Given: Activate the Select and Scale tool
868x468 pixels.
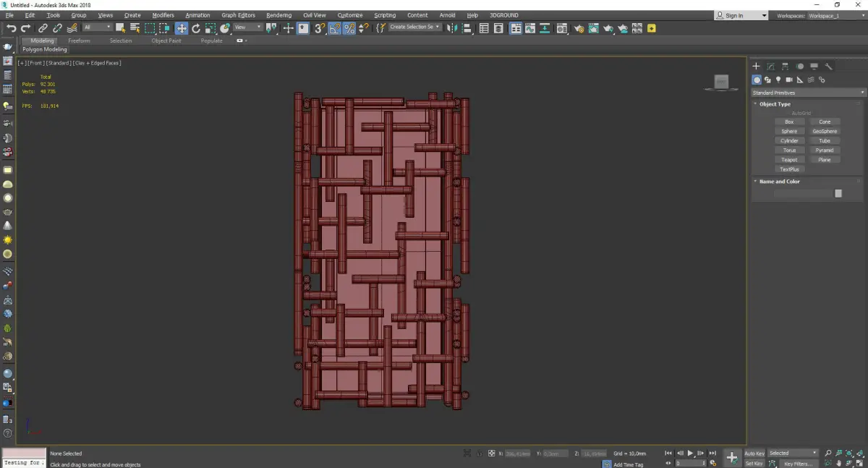Looking at the screenshot, I should pyautogui.click(x=210, y=28).
